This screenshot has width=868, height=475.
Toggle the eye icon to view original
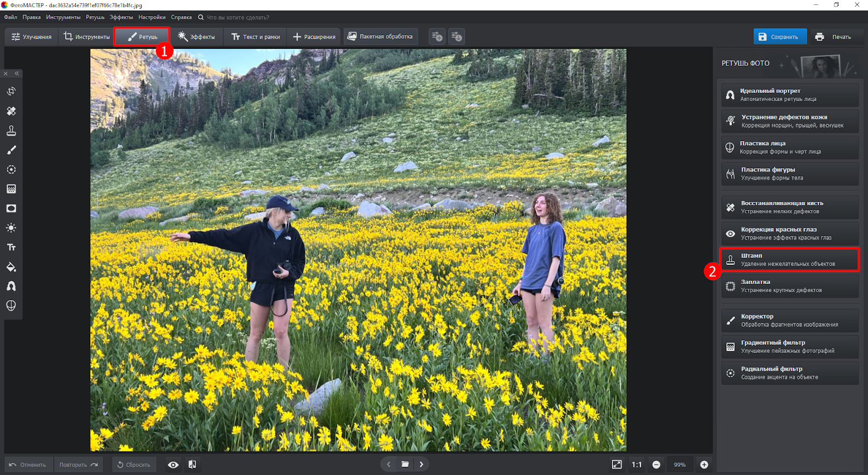tap(173, 465)
